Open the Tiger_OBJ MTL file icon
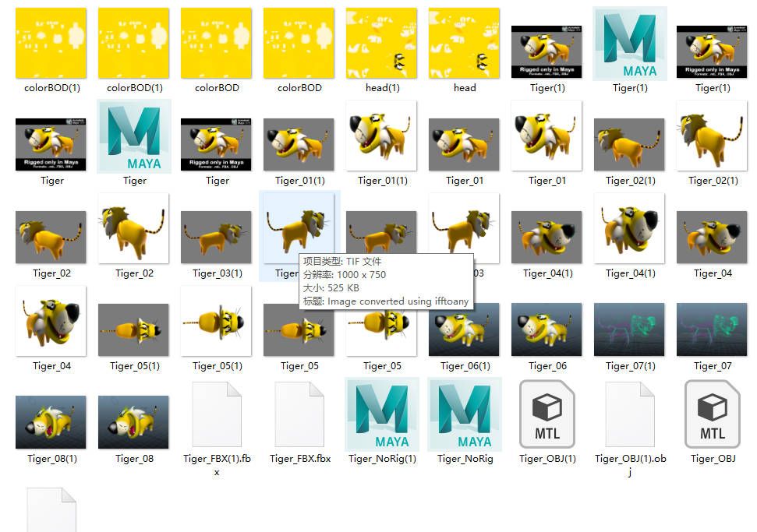This screenshot has width=757, height=532. tap(713, 414)
